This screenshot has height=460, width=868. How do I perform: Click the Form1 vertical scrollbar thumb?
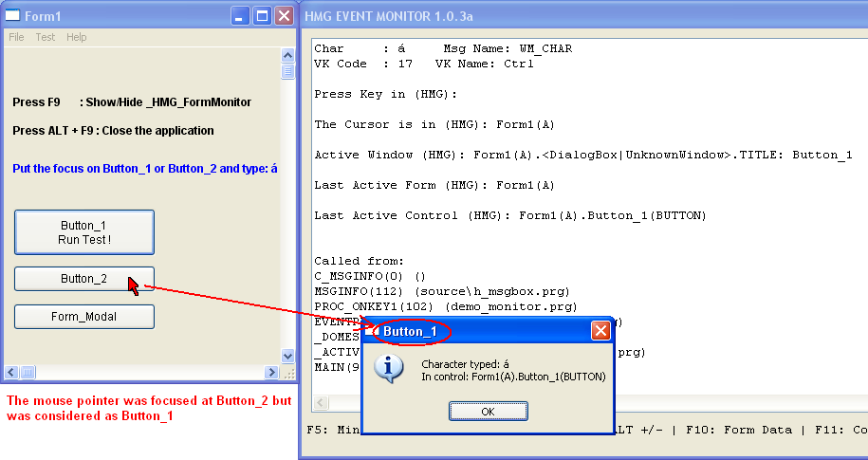point(287,70)
